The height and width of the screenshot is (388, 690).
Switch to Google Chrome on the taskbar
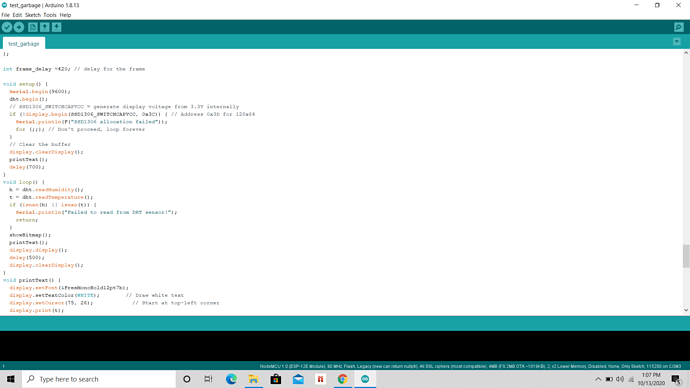[x=342, y=379]
